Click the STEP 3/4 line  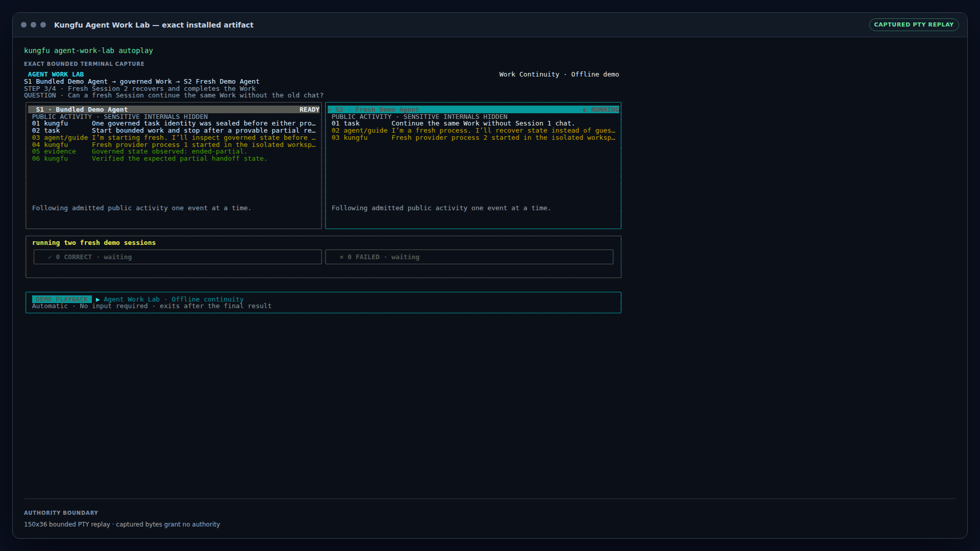pos(140,89)
